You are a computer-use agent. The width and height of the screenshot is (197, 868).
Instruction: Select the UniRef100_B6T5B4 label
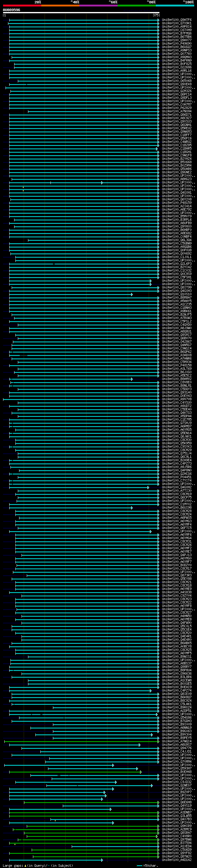177,37
